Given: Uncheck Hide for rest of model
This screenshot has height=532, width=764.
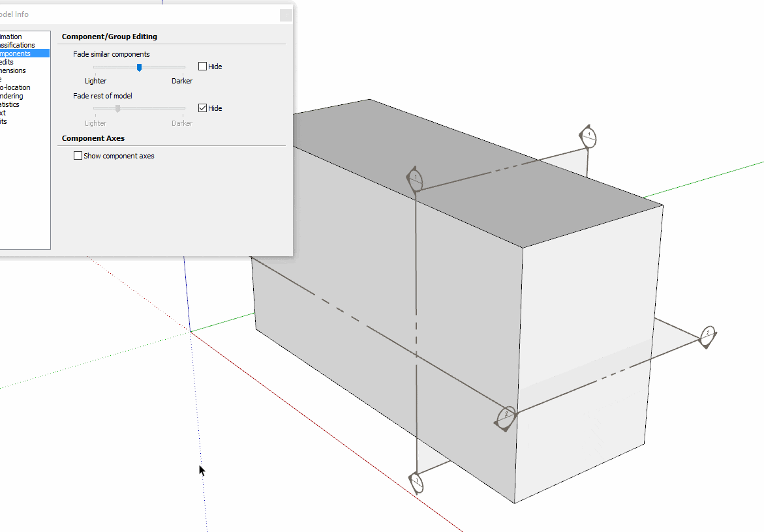Looking at the screenshot, I should [202, 108].
